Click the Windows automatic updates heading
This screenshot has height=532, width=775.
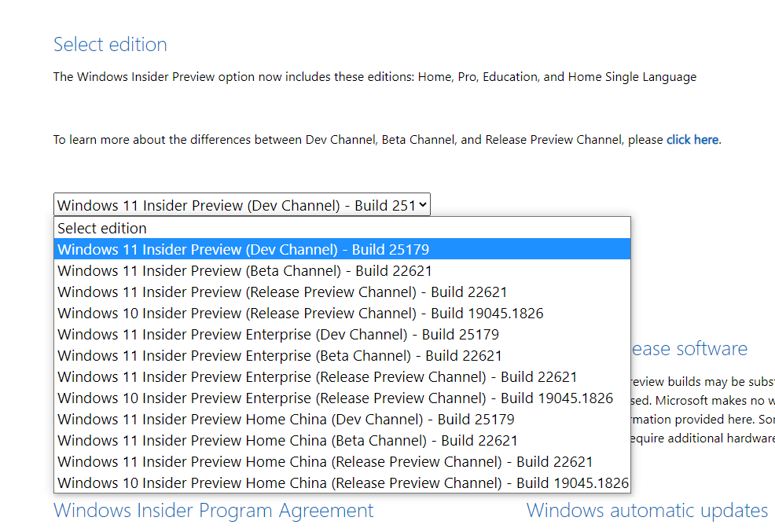[647, 510]
